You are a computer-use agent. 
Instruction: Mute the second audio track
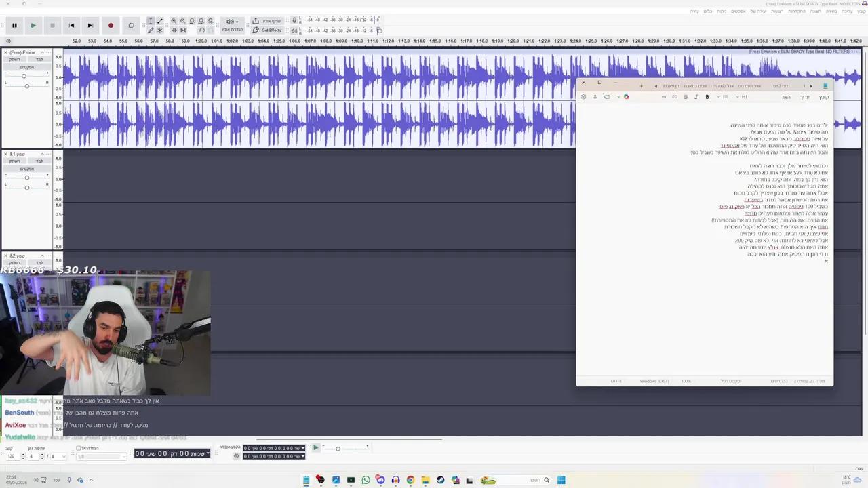coord(14,161)
